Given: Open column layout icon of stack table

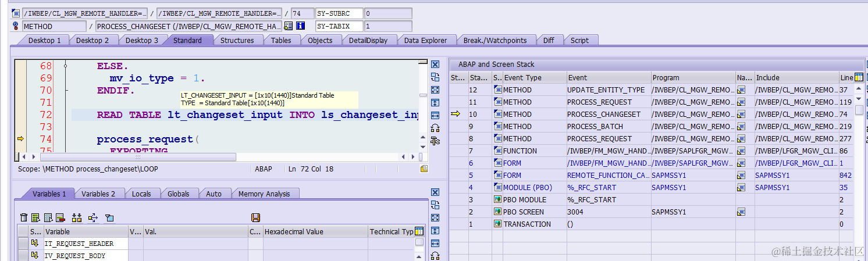Looking at the screenshot, I should click(858, 77).
